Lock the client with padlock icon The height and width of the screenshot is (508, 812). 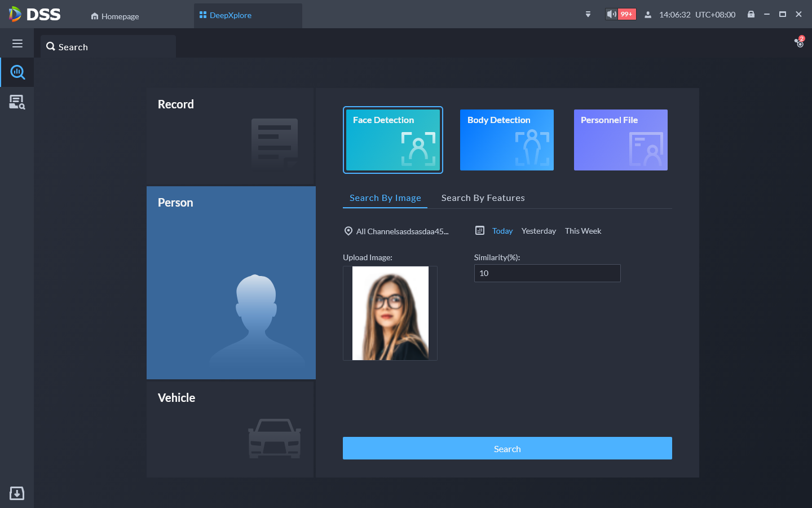(751, 14)
